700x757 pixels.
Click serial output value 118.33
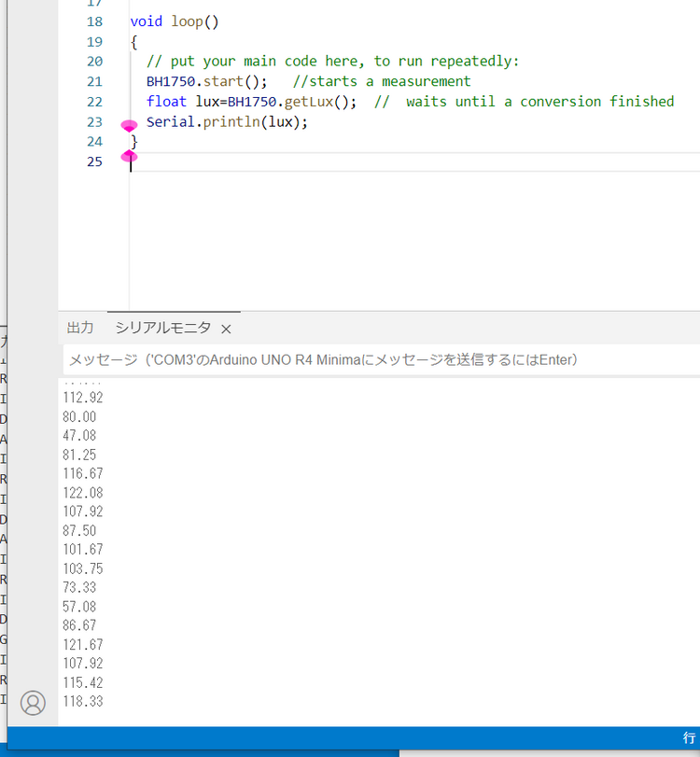coord(83,701)
